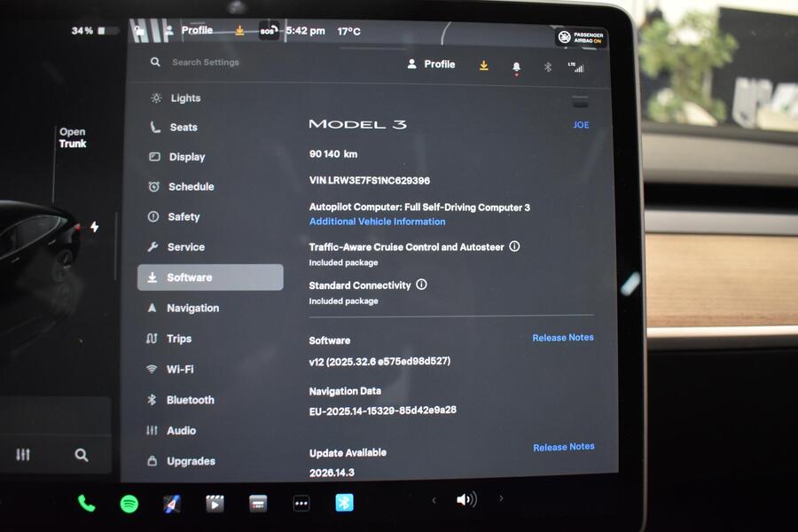Click software version v12 (2025.32.6) text
The height and width of the screenshot is (532, 798).
(379, 362)
